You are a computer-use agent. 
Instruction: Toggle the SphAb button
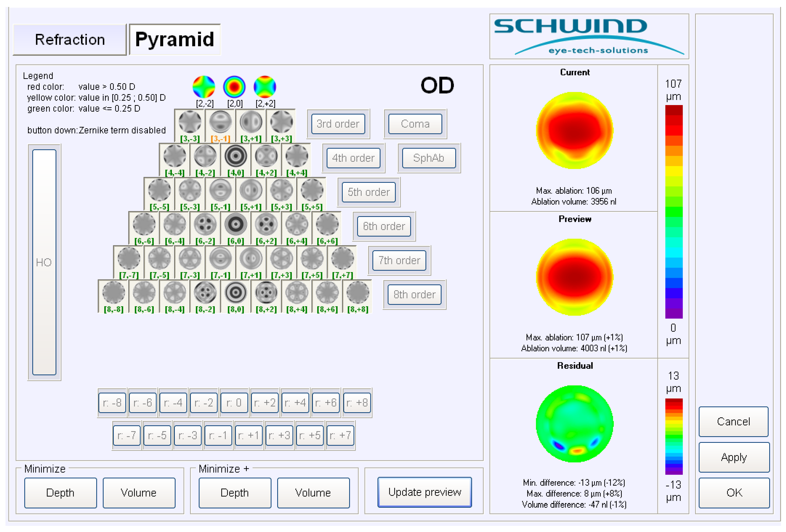(429, 158)
